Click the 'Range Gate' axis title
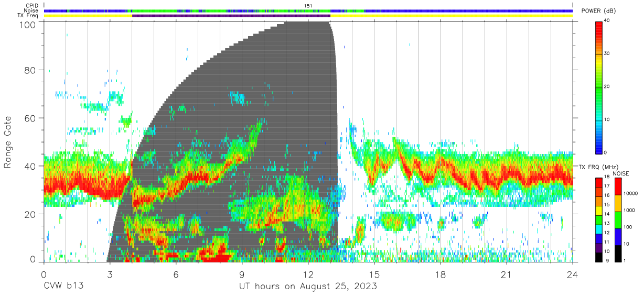The image size is (644, 297). pyautogui.click(x=8, y=142)
